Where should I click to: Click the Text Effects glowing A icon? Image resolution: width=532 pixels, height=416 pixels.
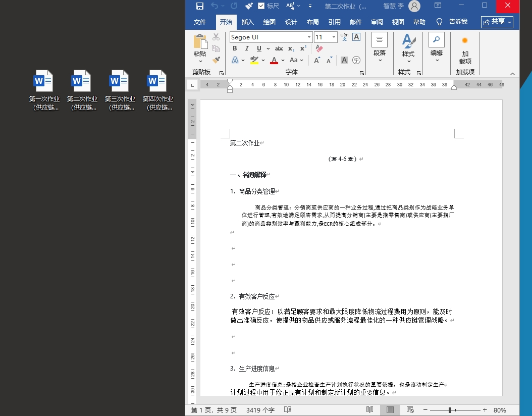click(235, 60)
